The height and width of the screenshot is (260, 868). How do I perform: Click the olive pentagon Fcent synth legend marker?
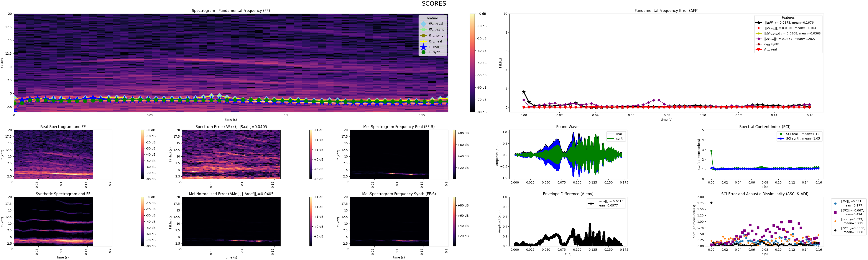click(423, 36)
